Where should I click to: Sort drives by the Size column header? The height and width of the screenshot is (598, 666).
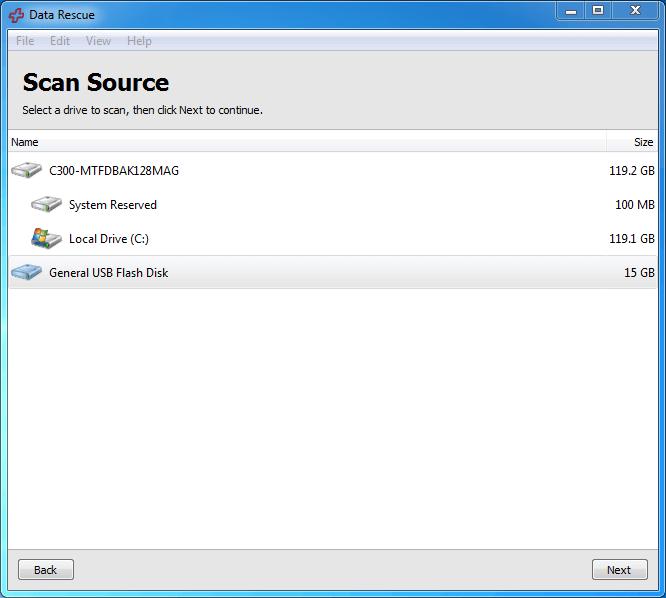tap(632, 142)
